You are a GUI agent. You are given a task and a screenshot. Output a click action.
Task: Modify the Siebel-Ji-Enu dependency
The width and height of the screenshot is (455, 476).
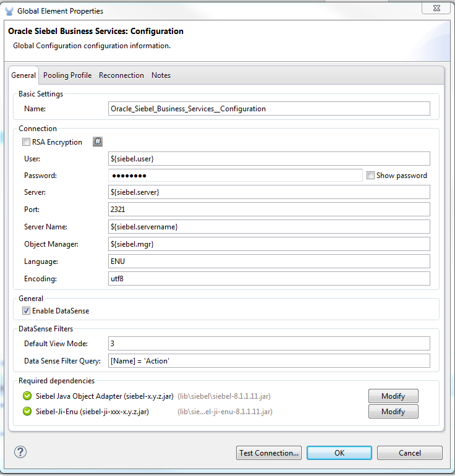393,411
